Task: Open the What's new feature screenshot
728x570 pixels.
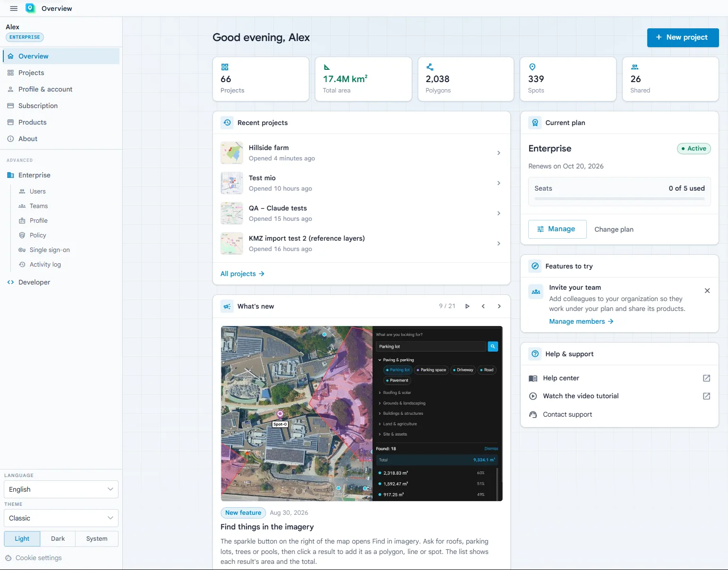Action: [362, 413]
